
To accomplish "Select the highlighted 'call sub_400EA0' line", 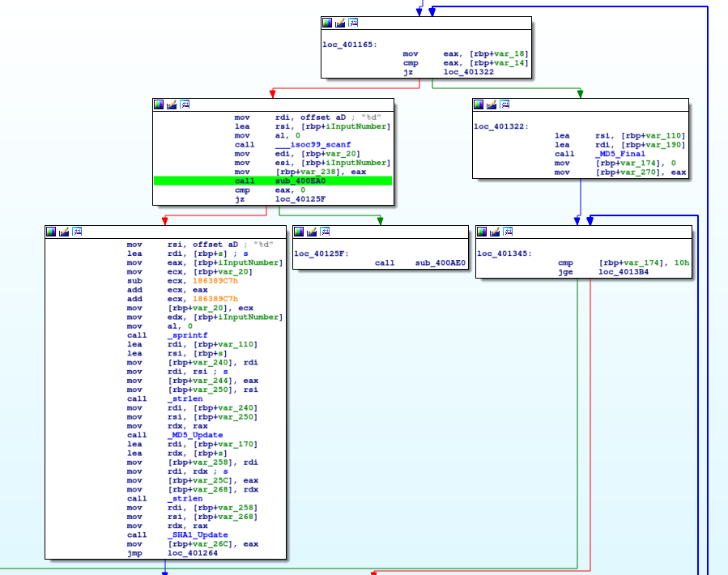I will coord(273,181).
